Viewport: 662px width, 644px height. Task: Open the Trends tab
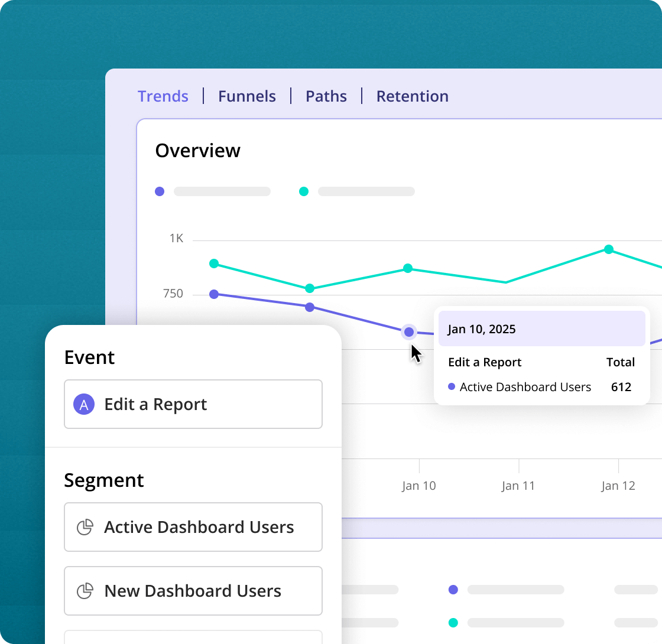tap(163, 96)
